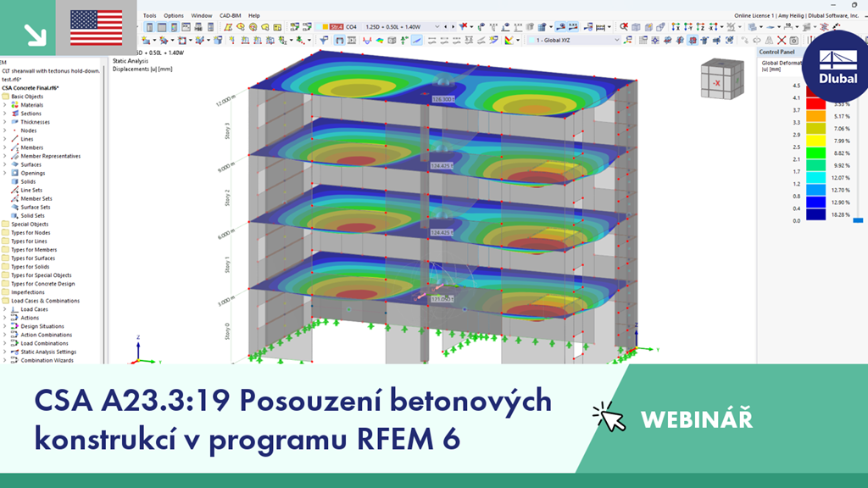Expand the Openings tree node
The image size is (868, 488).
(x=5, y=173)
